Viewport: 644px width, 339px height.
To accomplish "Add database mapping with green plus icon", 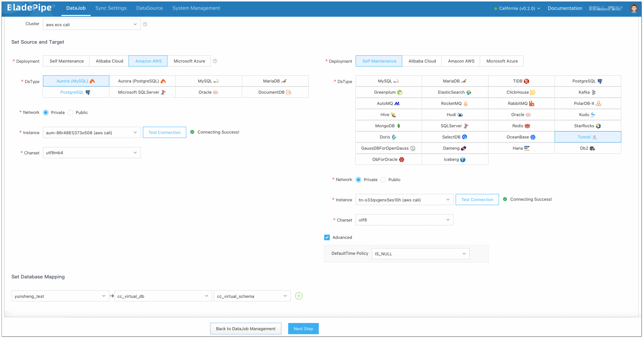I will tap(299, 296).
